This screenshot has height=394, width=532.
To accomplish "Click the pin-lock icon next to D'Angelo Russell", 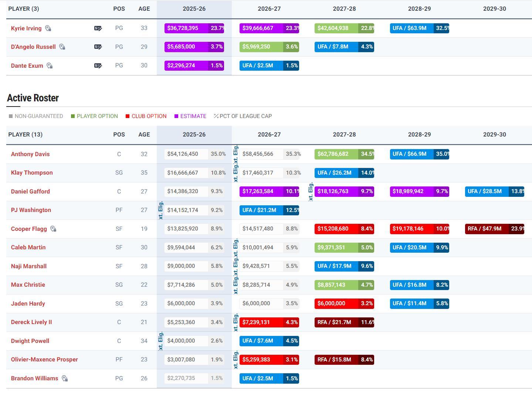I will pyautogui.click(x=62, y=47).
